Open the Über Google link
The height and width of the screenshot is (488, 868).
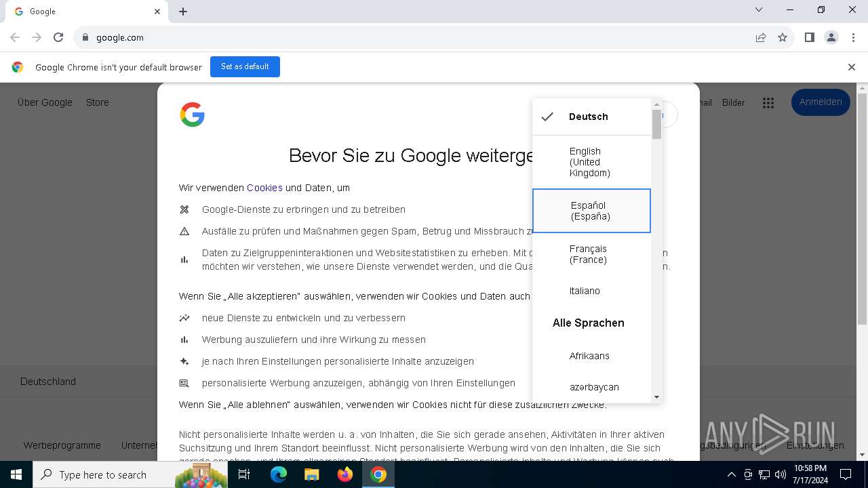(x=45, y=102)
